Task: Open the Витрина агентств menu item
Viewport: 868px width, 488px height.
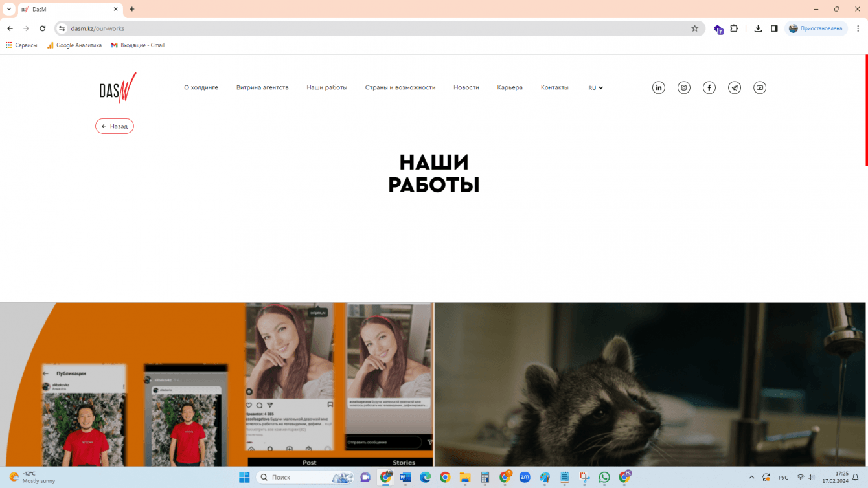Action: pyautogui.click(x=262, y=87)
